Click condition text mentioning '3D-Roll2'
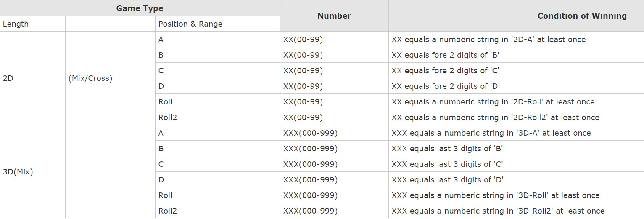644x219 pixels. [498, 211]
